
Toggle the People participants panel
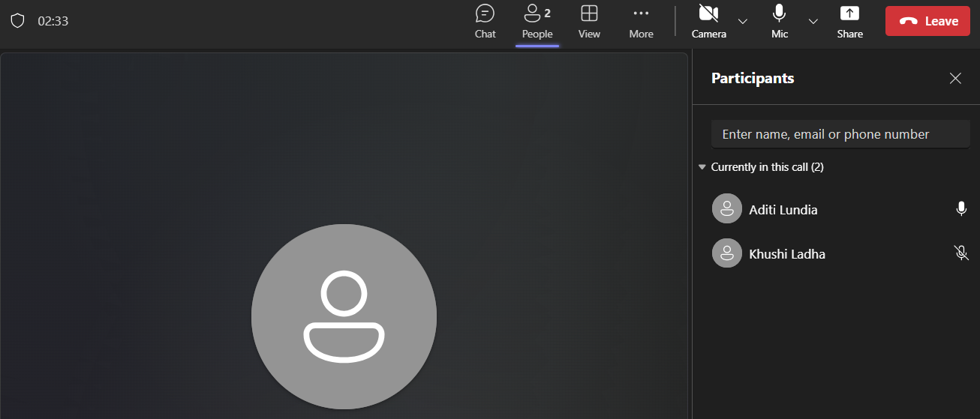537,22
